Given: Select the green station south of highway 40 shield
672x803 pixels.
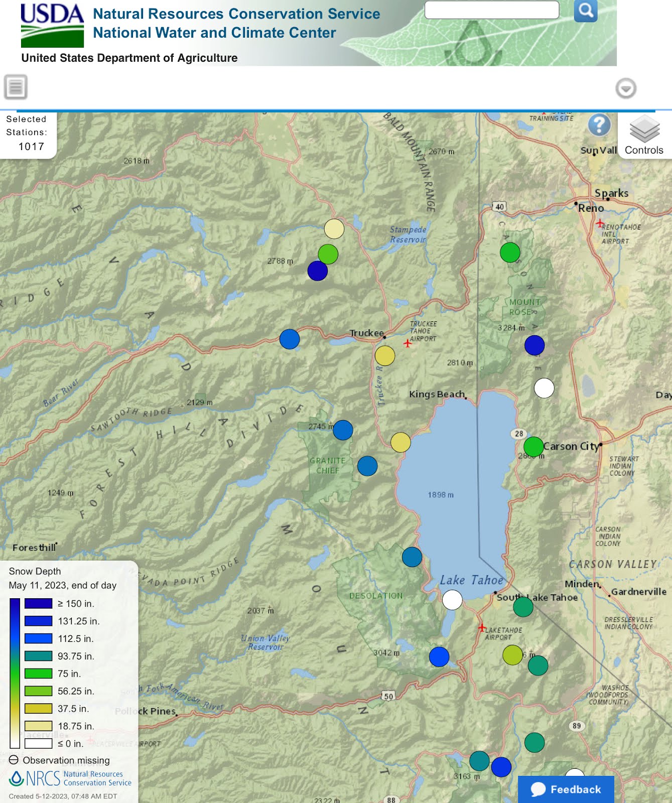Looking at the screenshot, I should tap(510, 252).
